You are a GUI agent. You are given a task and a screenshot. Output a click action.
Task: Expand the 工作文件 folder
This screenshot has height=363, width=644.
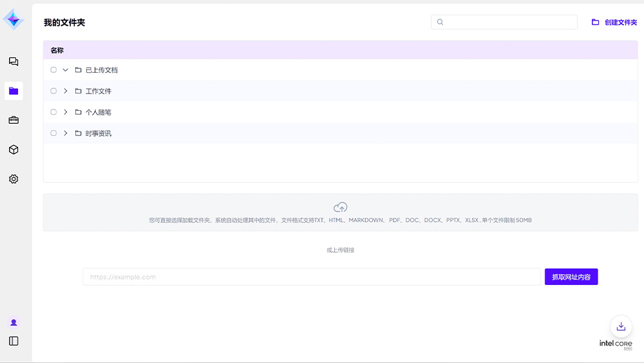[66, 91]
